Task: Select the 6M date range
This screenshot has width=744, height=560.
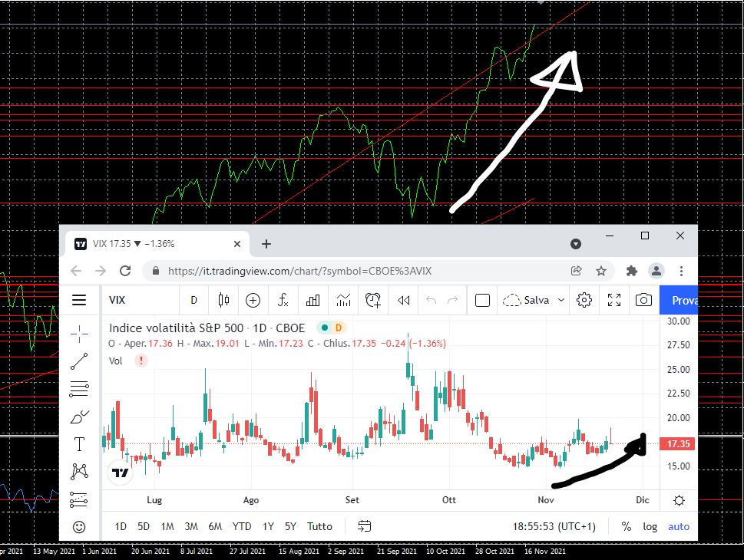Action: (x=215, y=526)
